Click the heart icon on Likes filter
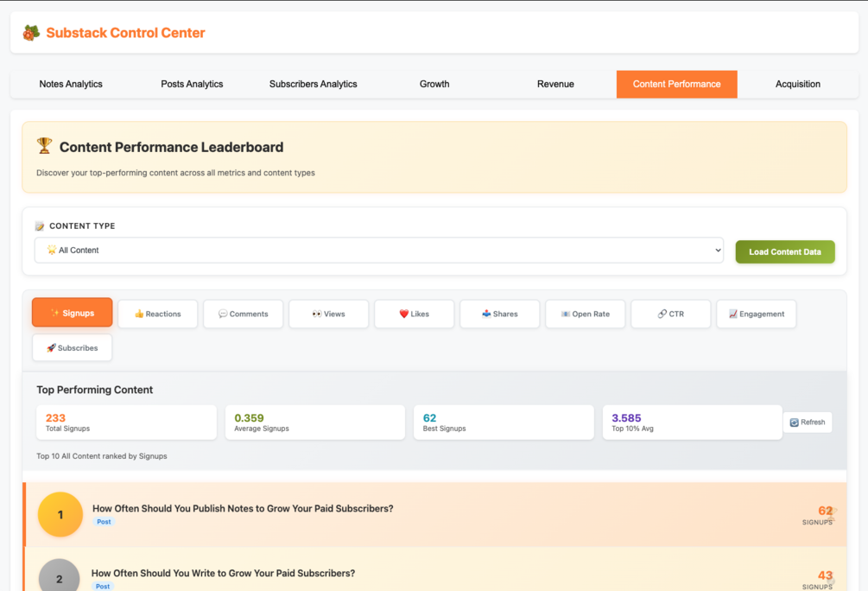868x591 pixels. click(x=403, y=314)
